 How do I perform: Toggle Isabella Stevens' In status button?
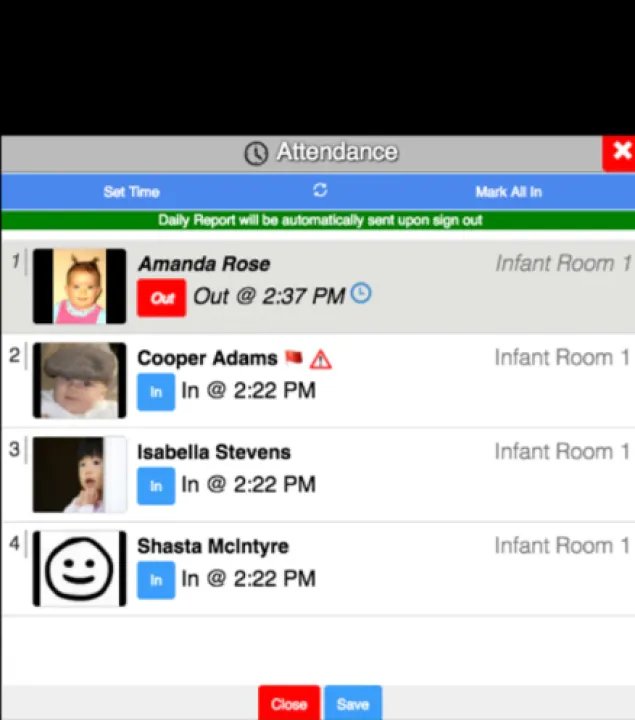(155, 486)
